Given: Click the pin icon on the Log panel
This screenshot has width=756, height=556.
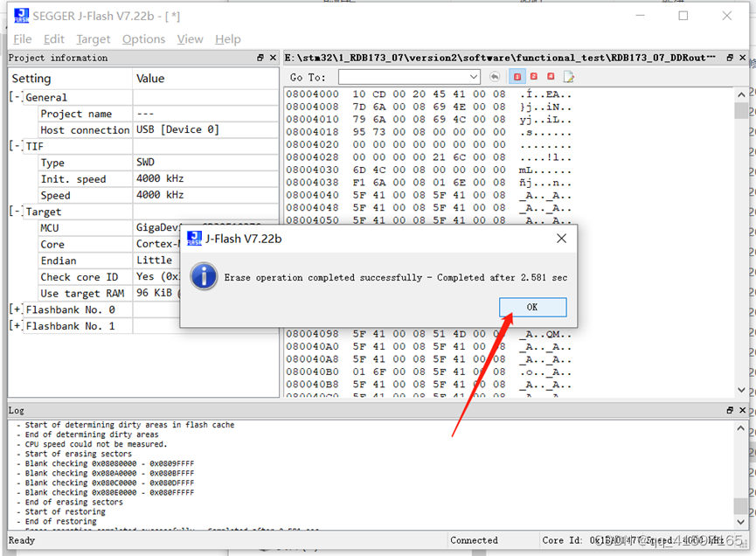Looking at the screenshot, I should click(730, 410).
